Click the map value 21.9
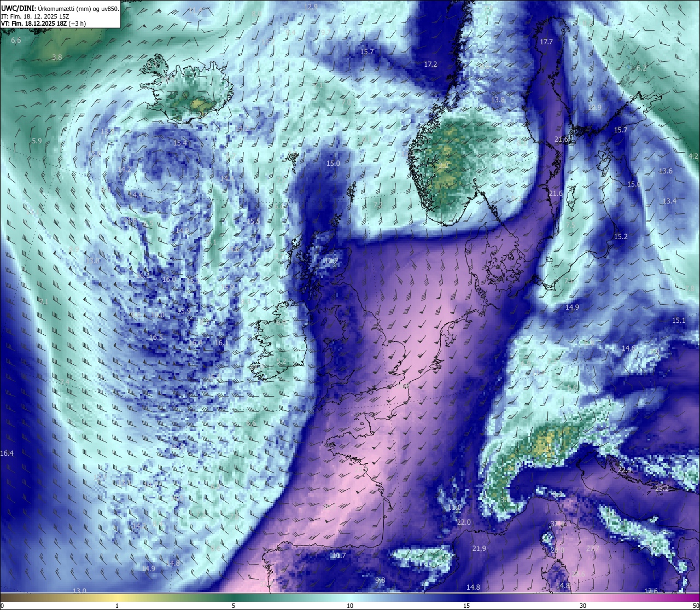The image size is (700, 610). 479,548
